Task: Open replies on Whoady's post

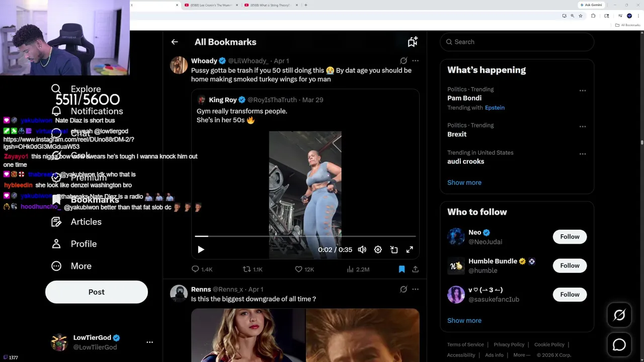Action: [x=196, y=269]
